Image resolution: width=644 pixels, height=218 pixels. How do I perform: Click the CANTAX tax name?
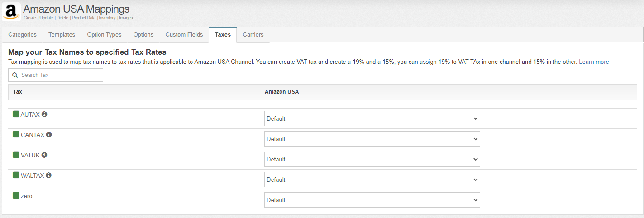point(33,135)
